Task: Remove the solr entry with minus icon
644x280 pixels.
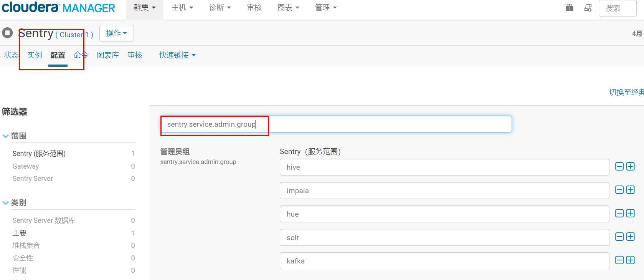Action: 619,237
